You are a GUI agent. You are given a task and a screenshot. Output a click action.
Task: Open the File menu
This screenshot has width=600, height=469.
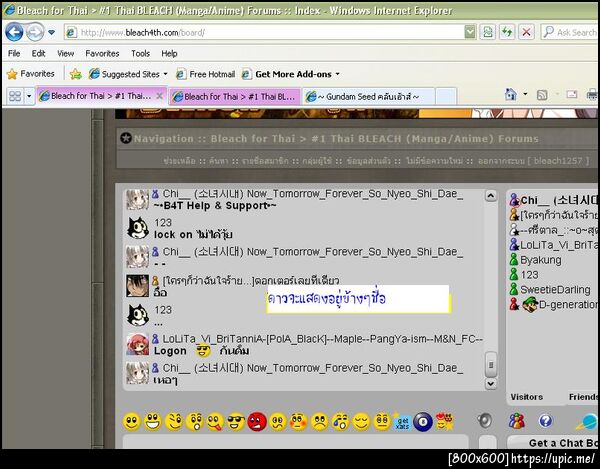(14, 54)
